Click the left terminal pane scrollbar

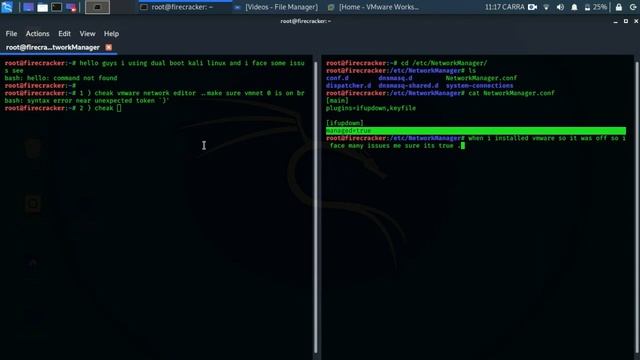pos(316,207)
